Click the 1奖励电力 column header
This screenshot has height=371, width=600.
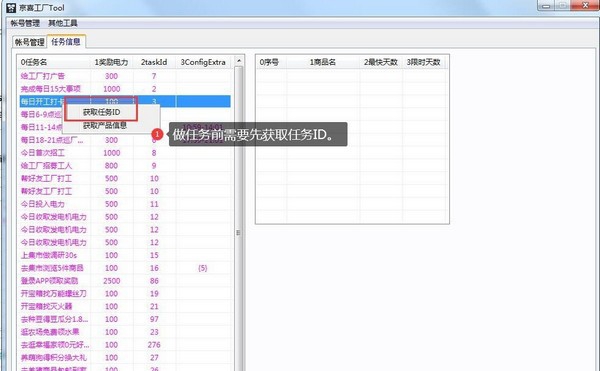111,62
